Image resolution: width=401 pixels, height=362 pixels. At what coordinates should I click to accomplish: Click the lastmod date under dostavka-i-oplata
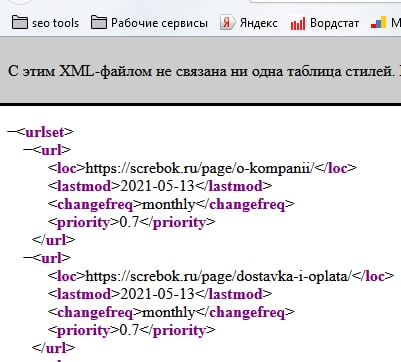[x=157, y=294]
